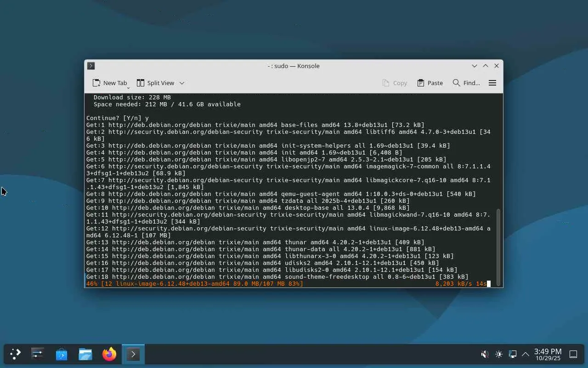Open the network connections tray icon
Screen dimensions: 588x368
[513, 354]
